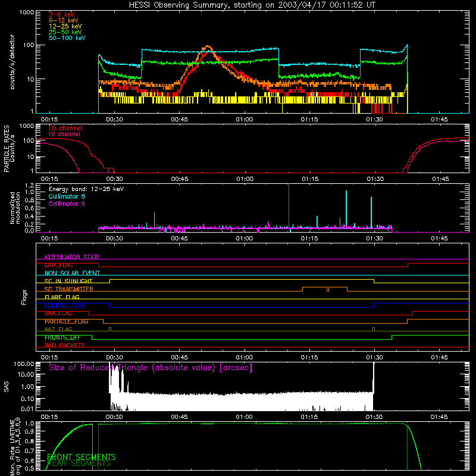Click the 'counts/s/detector' axis label
The height and width of the screenshot is (476, 476).
(12, 62)
